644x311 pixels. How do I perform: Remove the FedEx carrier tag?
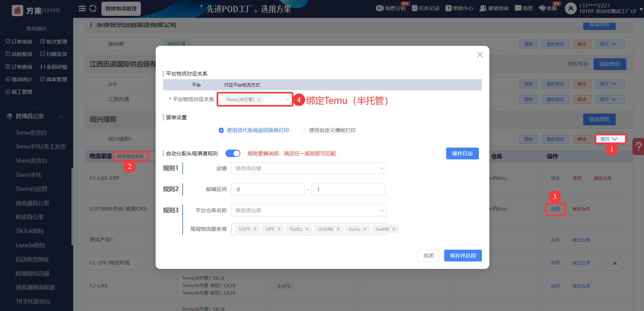coord(307,229)
